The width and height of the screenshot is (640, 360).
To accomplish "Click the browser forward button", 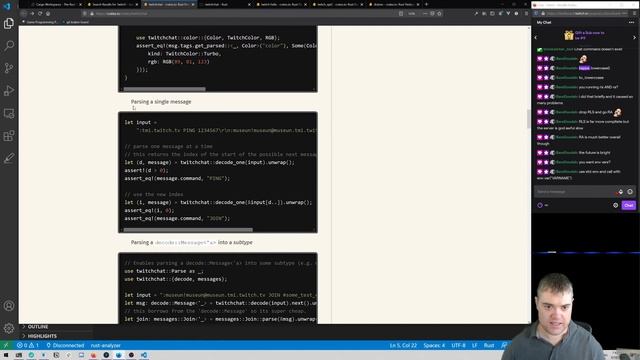I will tap(32, 13).
